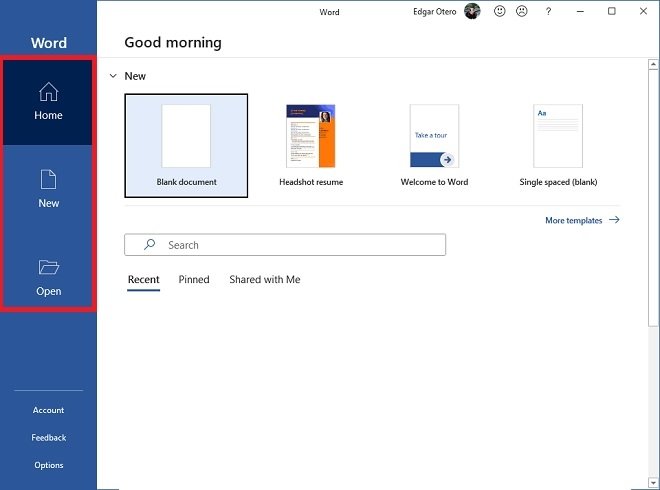Image resolution: width=660 pixels, height=490 pixels.
Task: Select New in the left sidebar
Action: coord(48,189)
